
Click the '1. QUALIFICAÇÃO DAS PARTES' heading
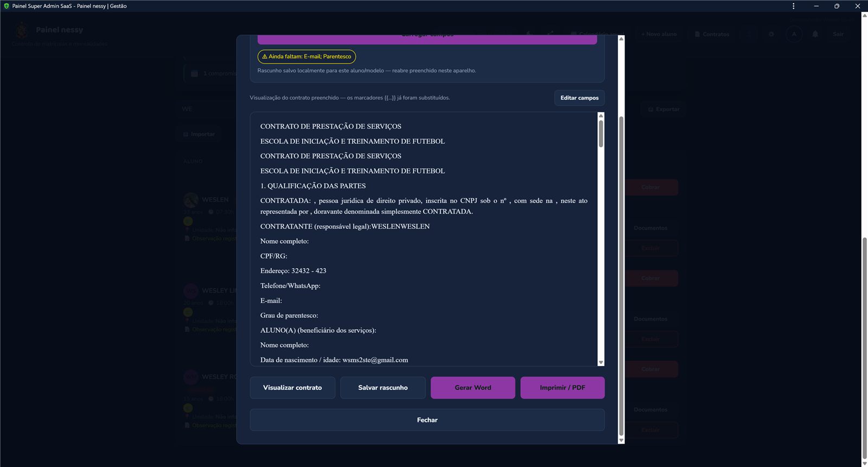click(313, 186)
